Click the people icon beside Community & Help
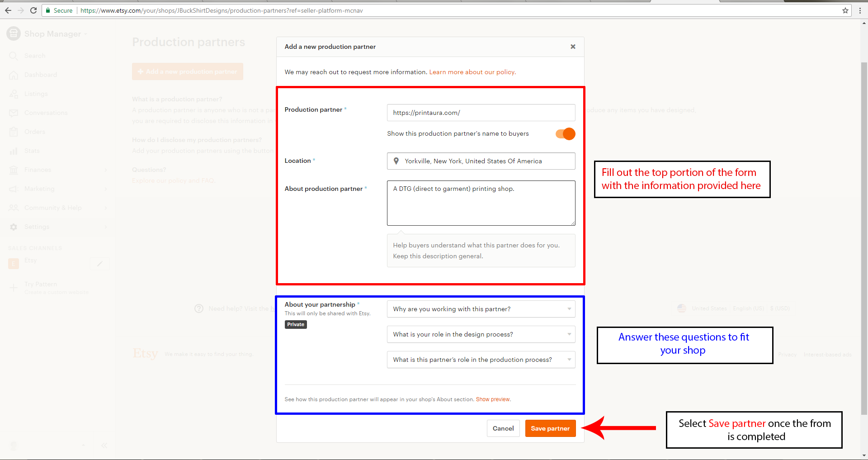The width and height of the screenshot is (868, 460). click(14, 208)
